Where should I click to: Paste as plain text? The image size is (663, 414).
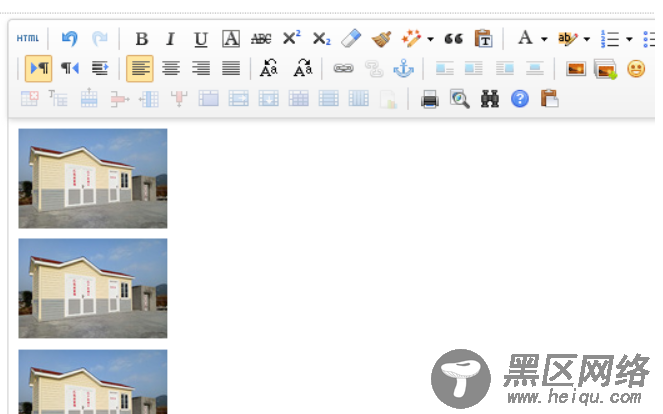[484, 38]
